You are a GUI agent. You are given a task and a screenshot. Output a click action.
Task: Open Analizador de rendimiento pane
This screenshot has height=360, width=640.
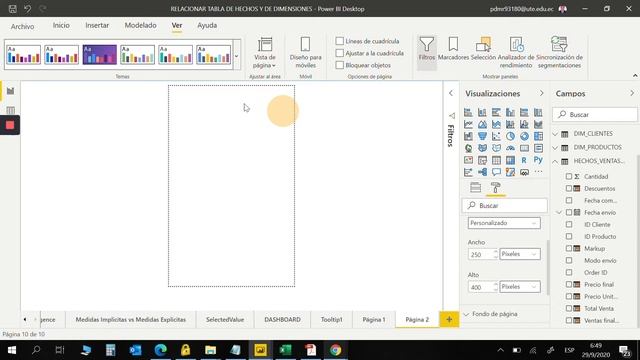[x=516, y=52]
